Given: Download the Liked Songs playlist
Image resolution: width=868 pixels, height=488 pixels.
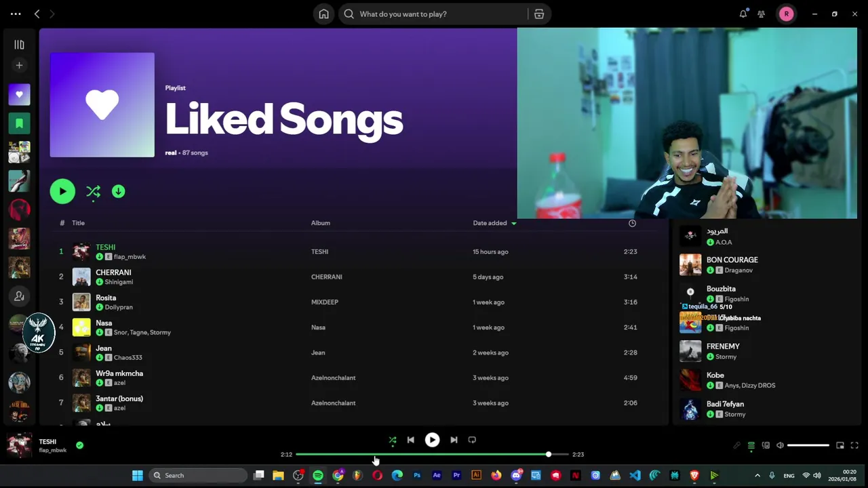Looking at the screenshot, I should pos(119,192).
